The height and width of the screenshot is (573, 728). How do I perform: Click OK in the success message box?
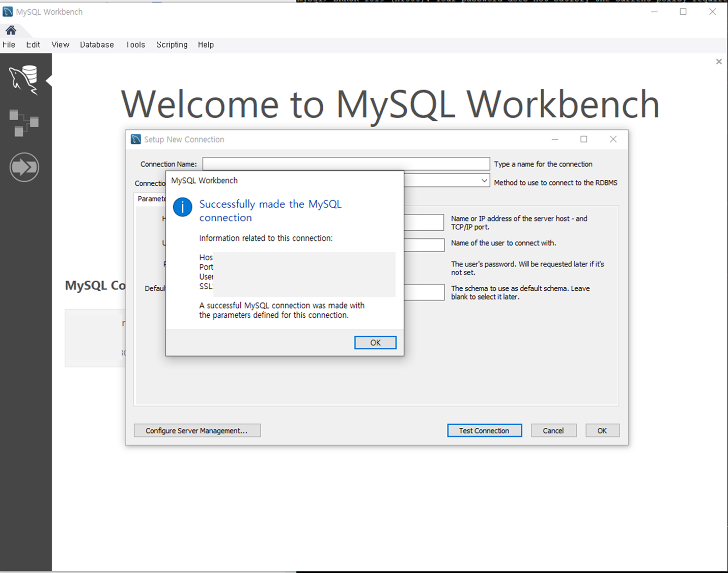[375, 343]
